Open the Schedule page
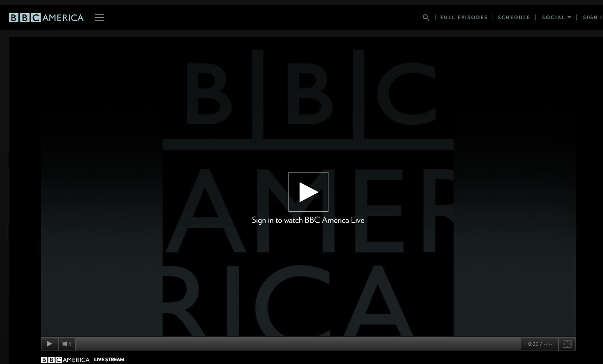The image size is (603, 364). (514, 18)
